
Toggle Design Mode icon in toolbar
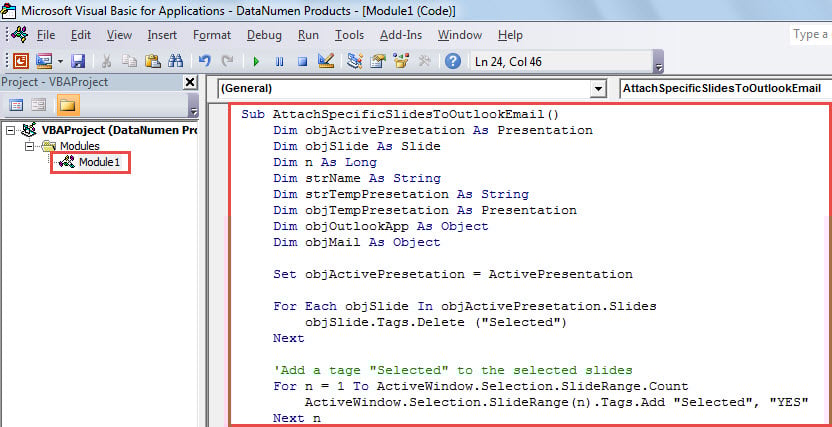[x=324, y=61]
